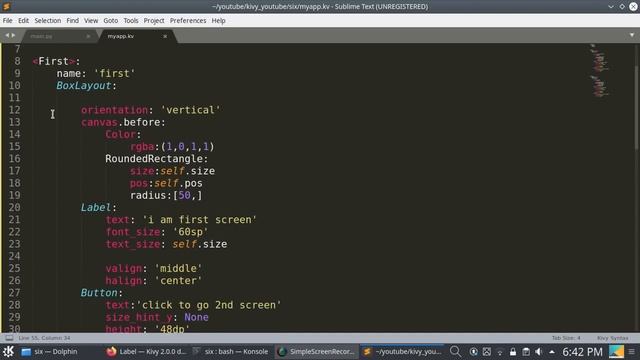
Task: Click the network tray icon
Action: pyautogui.click(x=500, y=352)
